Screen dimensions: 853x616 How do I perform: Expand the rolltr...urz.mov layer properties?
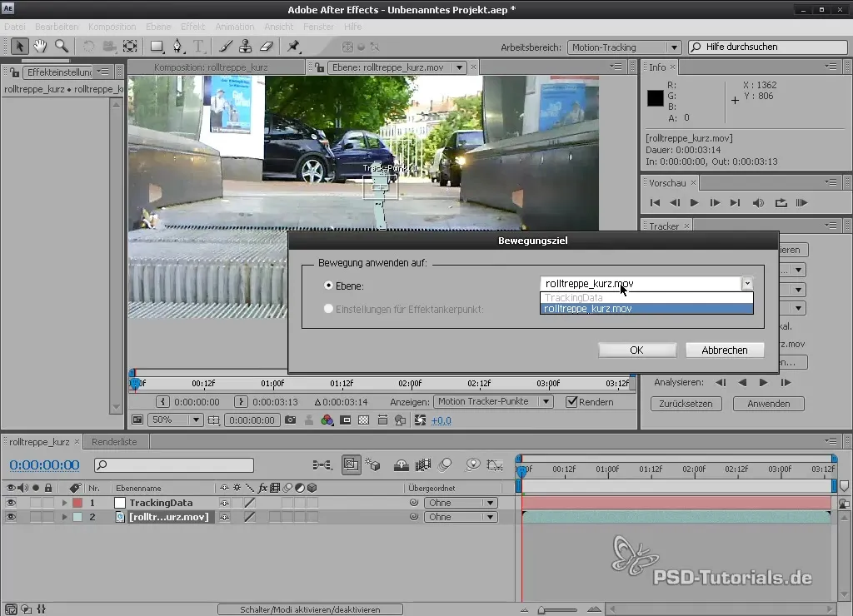(x=64, y=517)
